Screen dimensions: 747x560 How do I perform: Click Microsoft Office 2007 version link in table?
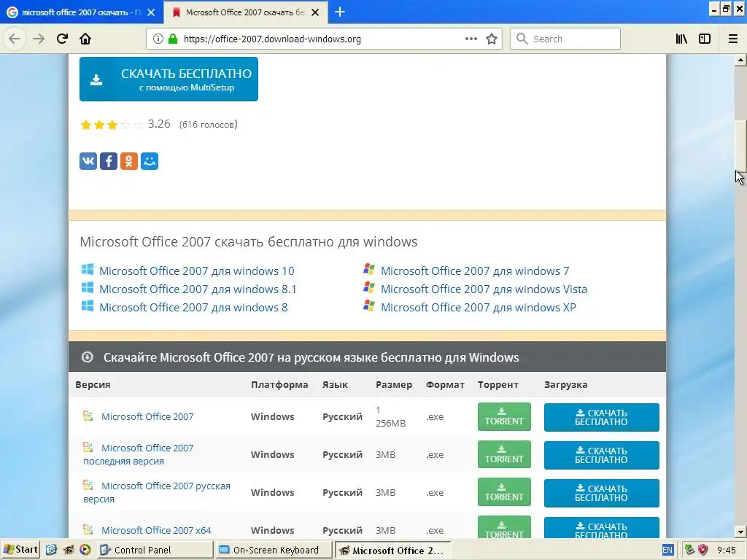click(147, 416)
